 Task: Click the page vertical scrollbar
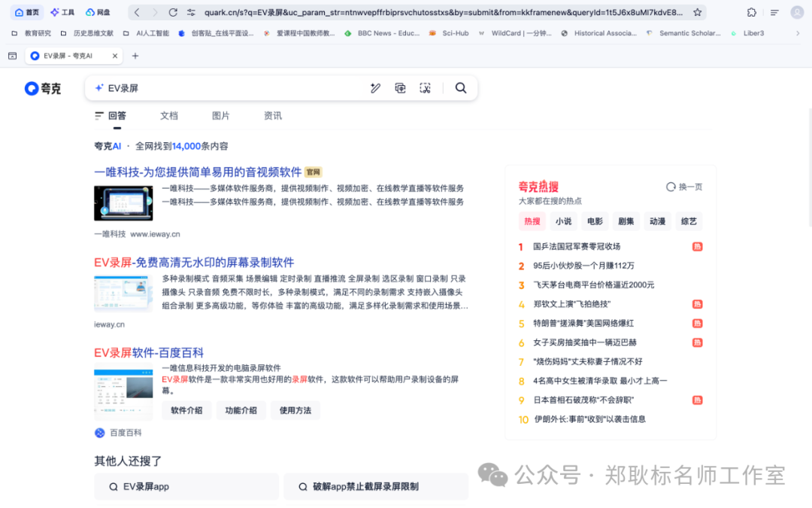[x=810, y=167]
